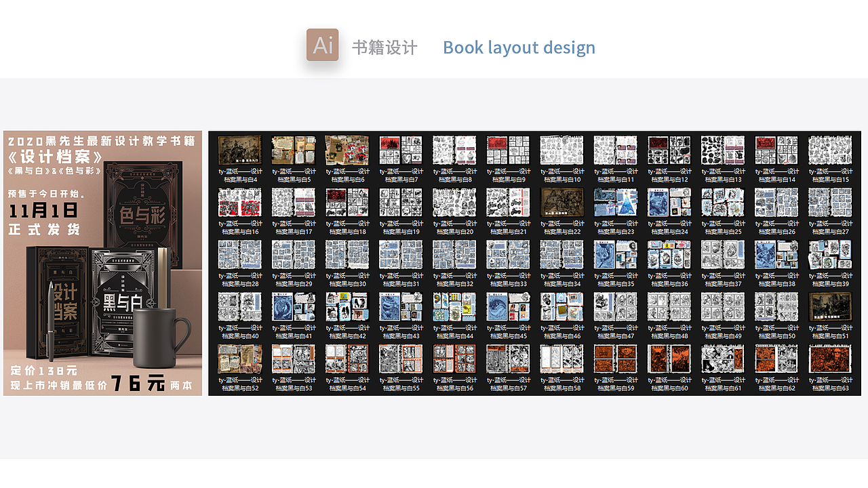Open thumbnail 设计档案黑与白10
868x488 pixels.
(561, 150)
